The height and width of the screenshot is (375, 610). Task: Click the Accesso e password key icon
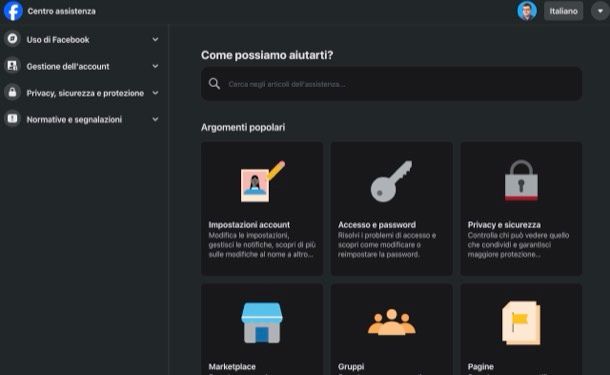(x=391, y=181)
